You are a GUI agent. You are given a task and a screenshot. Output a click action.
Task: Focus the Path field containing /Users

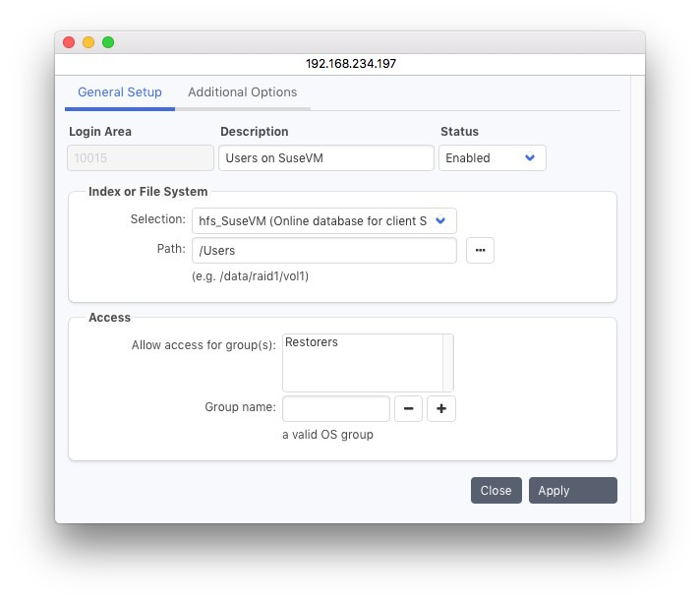(x=324, y=251)
